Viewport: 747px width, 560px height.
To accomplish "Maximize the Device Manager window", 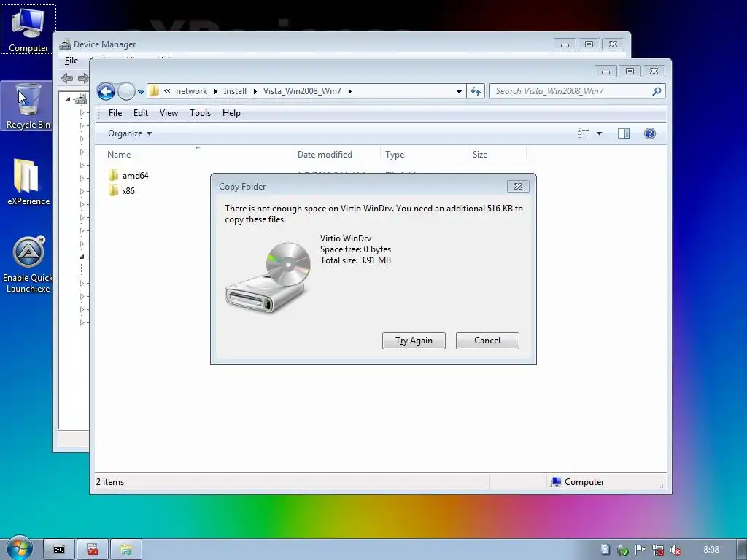I will [x=589, y=44].
